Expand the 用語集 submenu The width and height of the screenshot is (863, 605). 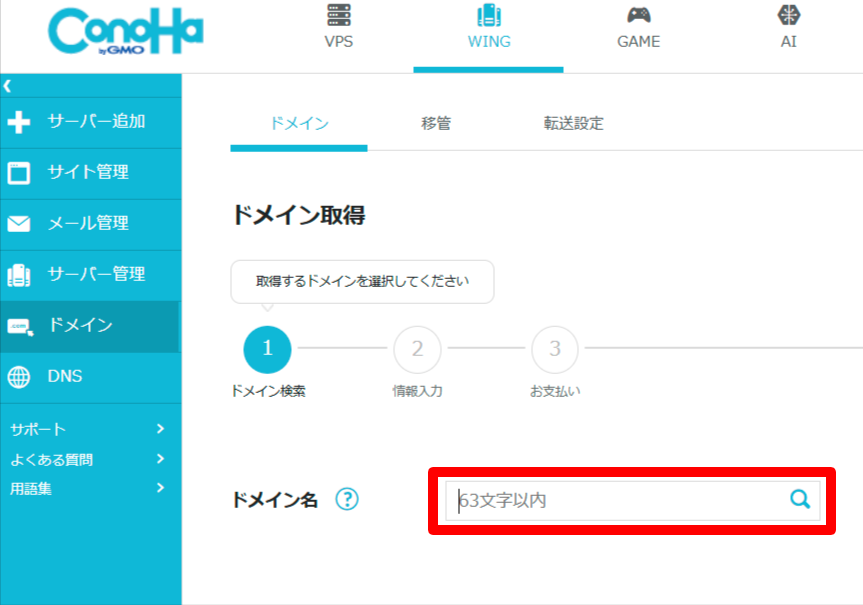(x=160, y=488)
